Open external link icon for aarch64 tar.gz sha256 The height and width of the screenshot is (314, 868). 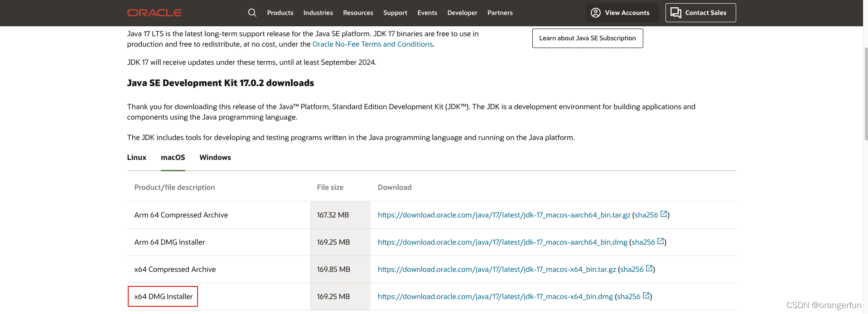[664, 214]
